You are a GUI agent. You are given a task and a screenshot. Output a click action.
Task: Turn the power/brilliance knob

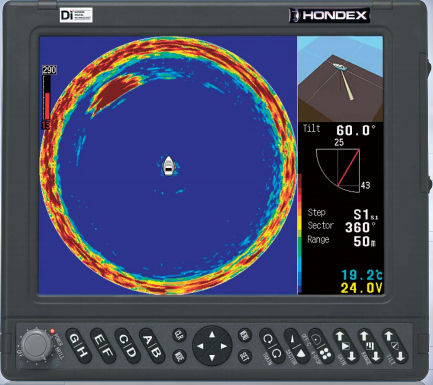click(x=35, y=345)
